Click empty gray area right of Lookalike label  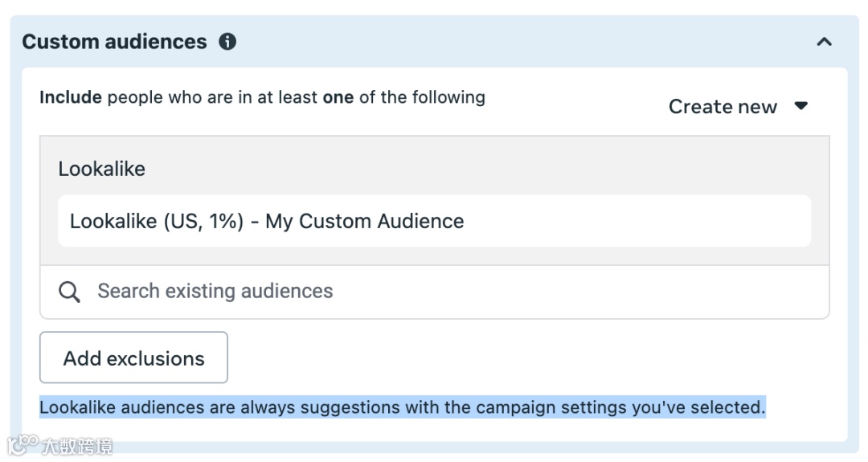[x=482, y=169]
